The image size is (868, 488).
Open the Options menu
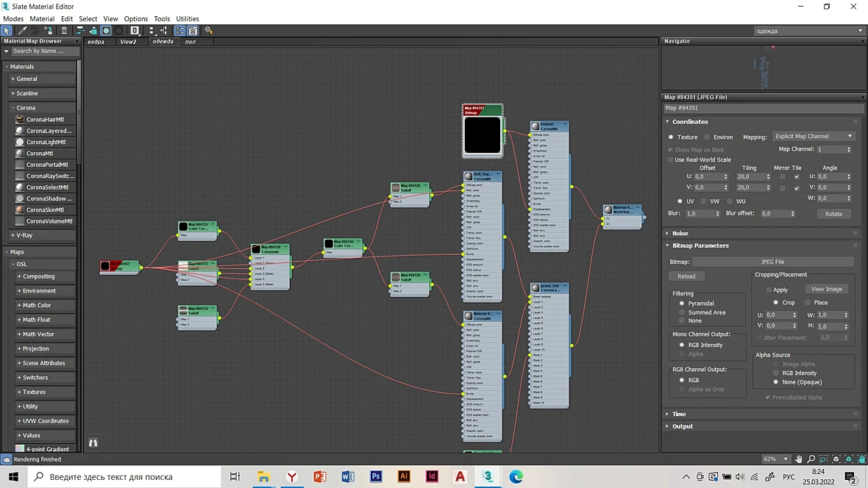point(135,19)
